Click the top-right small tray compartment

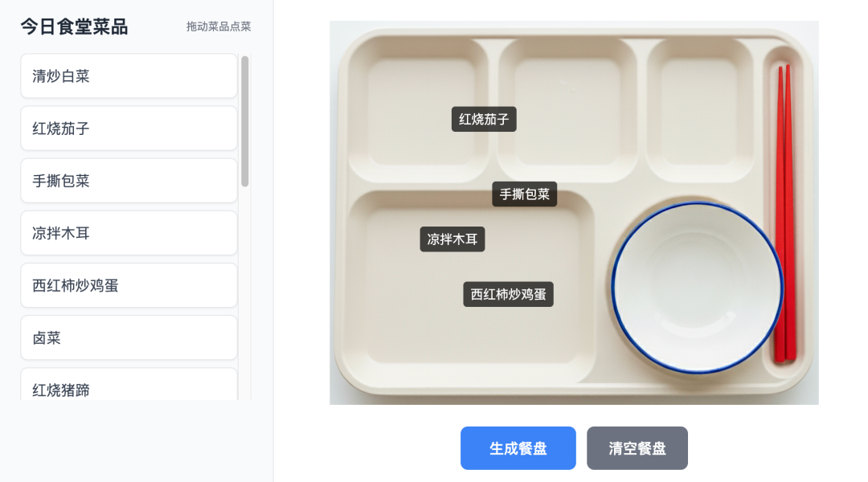(x=700, y=110)
